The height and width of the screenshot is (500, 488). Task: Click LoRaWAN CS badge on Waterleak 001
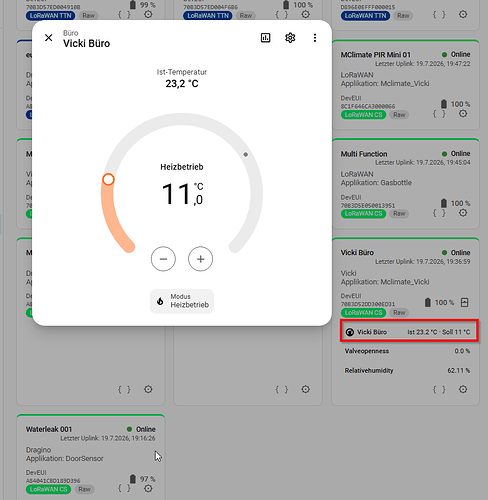pos(49,489)
